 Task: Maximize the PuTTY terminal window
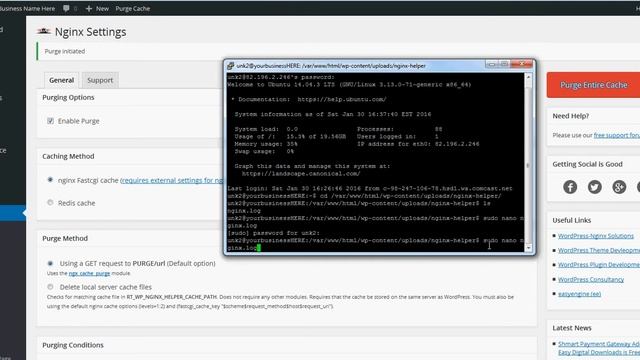click(504, 64)
